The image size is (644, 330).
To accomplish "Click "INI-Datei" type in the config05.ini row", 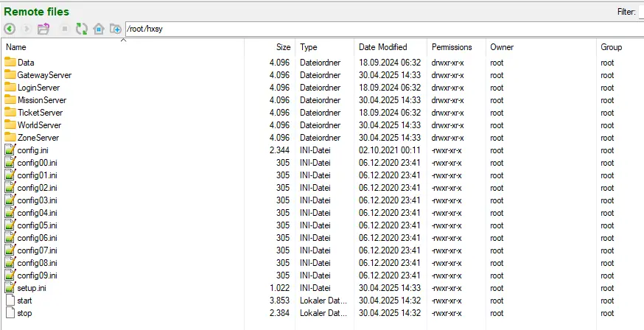I will pyautogui.click(x=315, y=225).
